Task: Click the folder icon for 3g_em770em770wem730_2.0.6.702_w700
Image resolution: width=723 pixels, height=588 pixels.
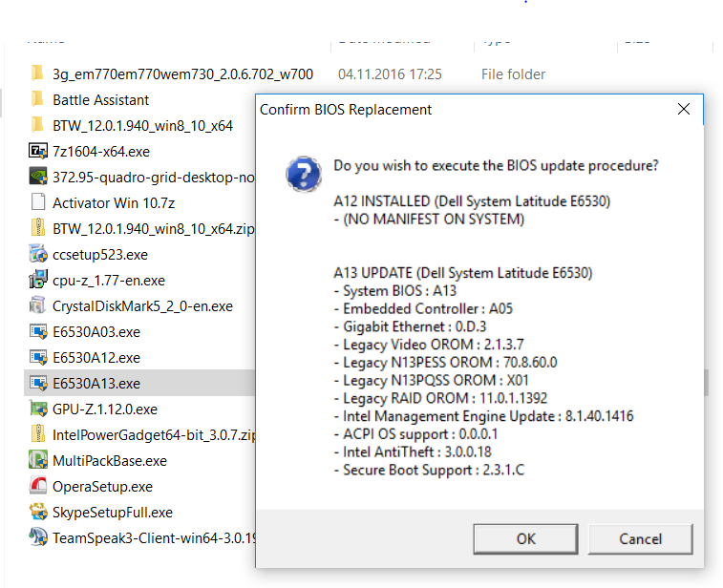Action: 38,73
